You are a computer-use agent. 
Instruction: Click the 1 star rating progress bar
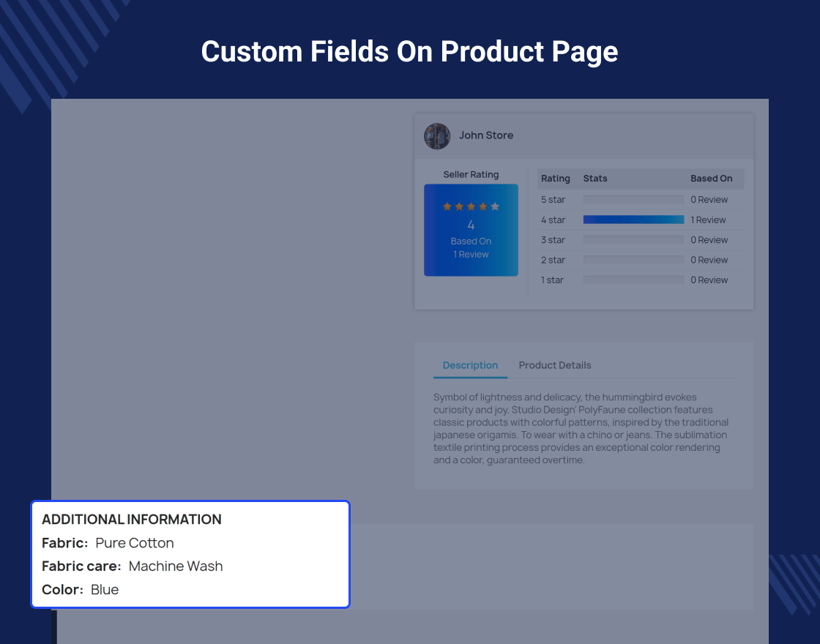point(633,280)
